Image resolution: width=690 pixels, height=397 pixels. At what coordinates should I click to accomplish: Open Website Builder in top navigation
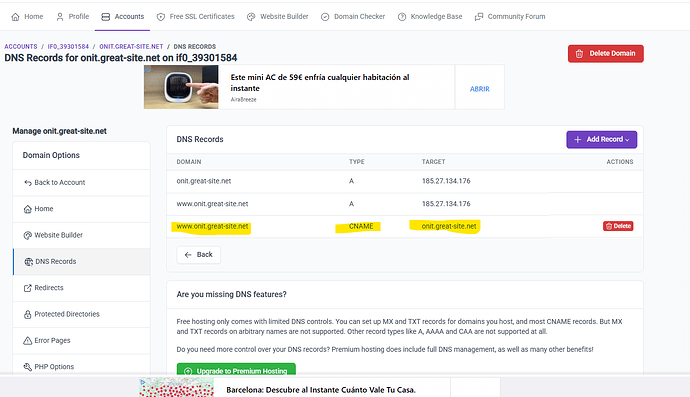(277, 17)
